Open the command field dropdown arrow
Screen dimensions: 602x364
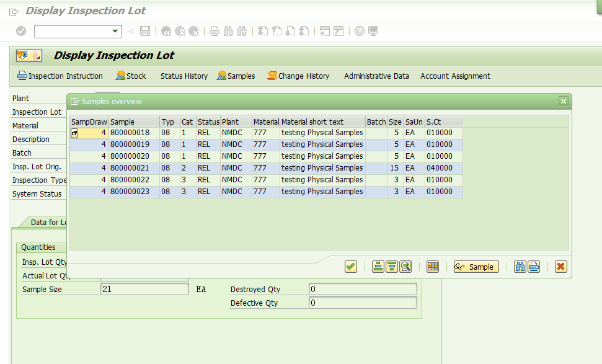click(115, 31)
